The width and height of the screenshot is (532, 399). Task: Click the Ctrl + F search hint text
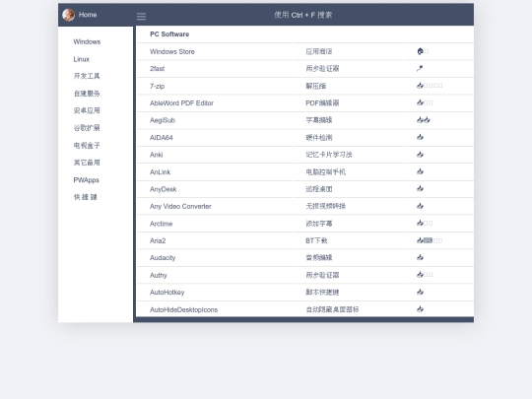[x=303, y=15]
